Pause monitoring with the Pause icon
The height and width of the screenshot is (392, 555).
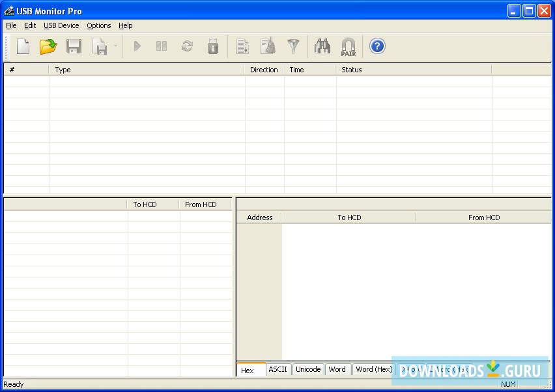(162, 46)
